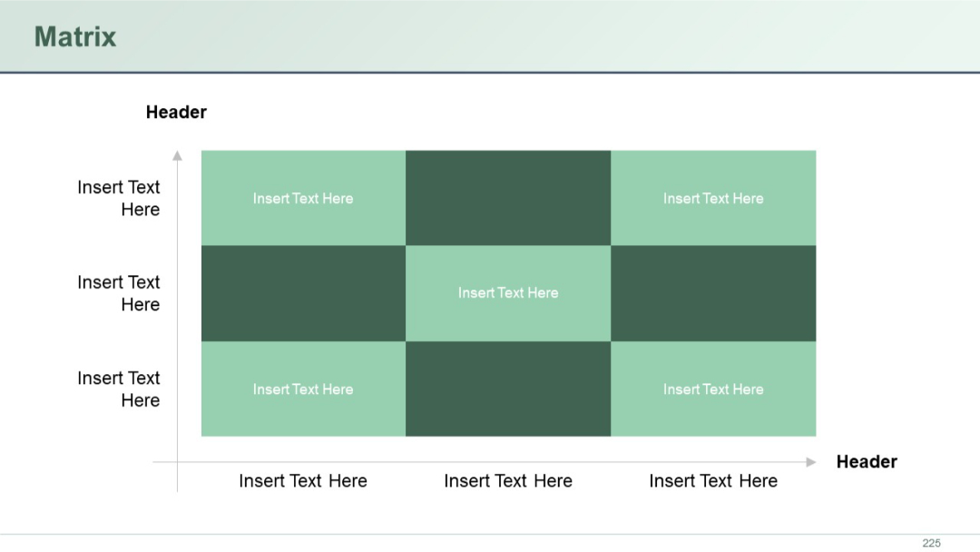Select the dark green cell in top row
The height and width of the screenshot is (552, 980).
pyautogui.click(x=508, y=197)
